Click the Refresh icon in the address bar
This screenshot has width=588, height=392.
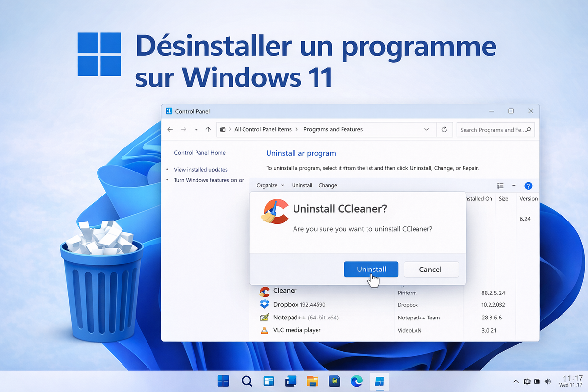(x=444, y=129)
